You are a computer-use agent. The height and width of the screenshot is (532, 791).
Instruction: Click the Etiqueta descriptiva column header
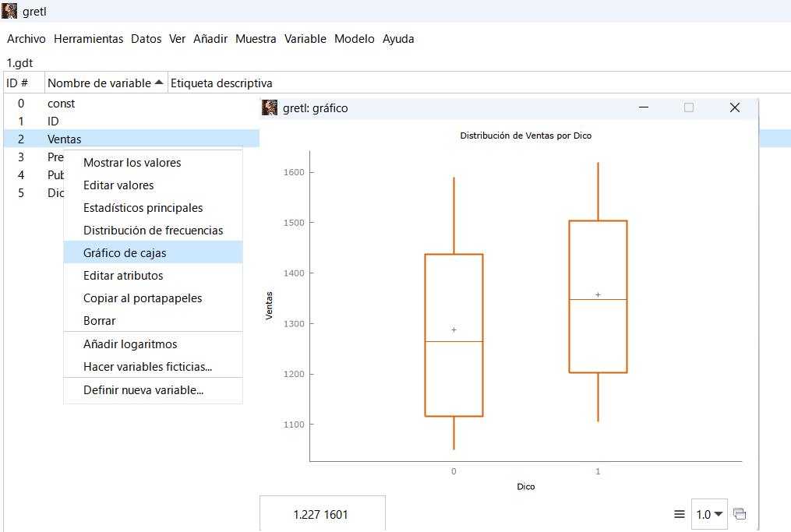click(221, 83)
